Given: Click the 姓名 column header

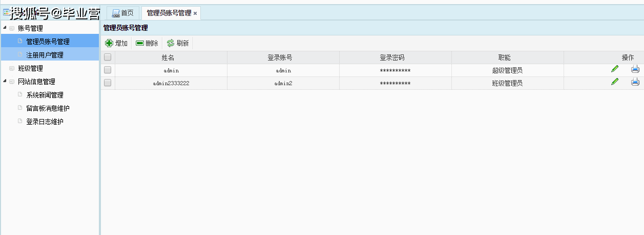Looking at the screenshot, I should 171,57.
